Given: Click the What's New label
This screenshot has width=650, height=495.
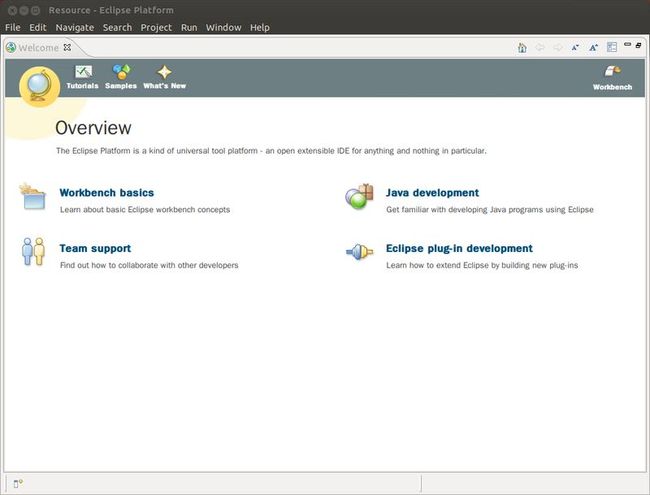Looking at the screenshot, I should (165, 86).
